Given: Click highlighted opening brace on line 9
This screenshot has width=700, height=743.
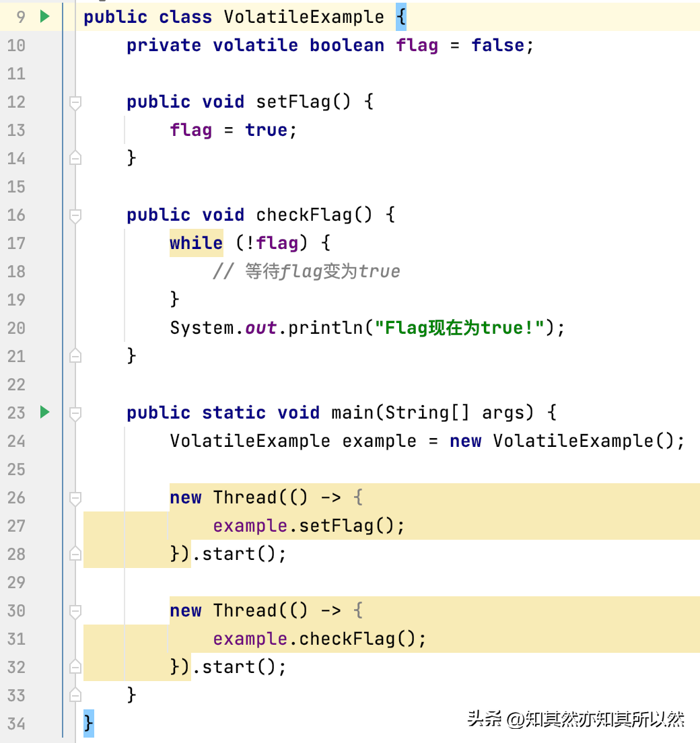Looking at the screenshot, I should click(x=401, y=17).
